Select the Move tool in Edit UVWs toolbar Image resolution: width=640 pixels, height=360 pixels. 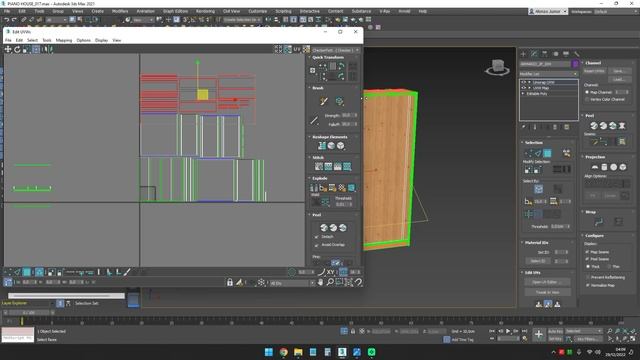tap(8, 49)
